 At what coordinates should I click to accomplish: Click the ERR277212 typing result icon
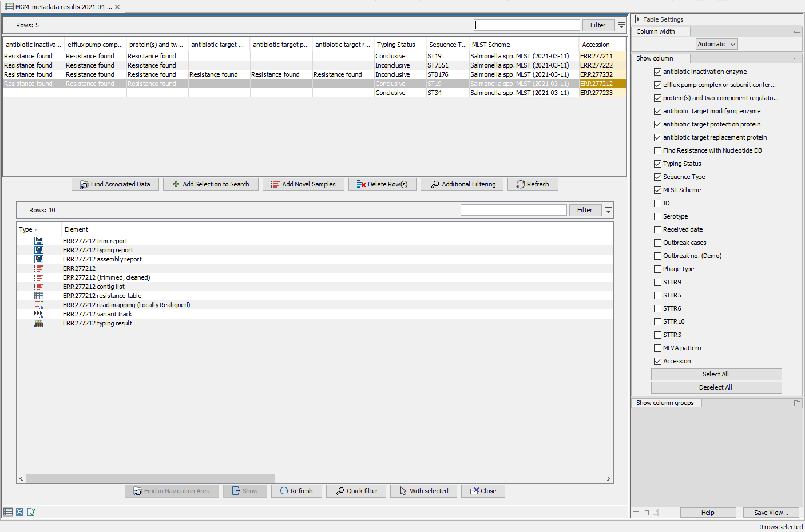[39, 323]
